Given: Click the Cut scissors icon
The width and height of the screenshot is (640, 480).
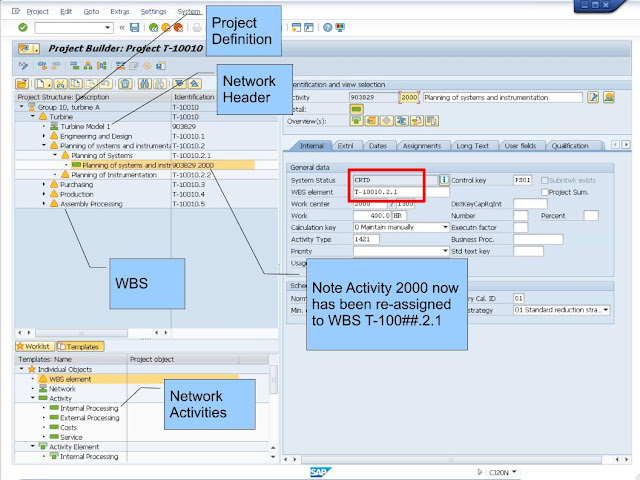Looking at the screenshot, I should click(x=60, y=84).
